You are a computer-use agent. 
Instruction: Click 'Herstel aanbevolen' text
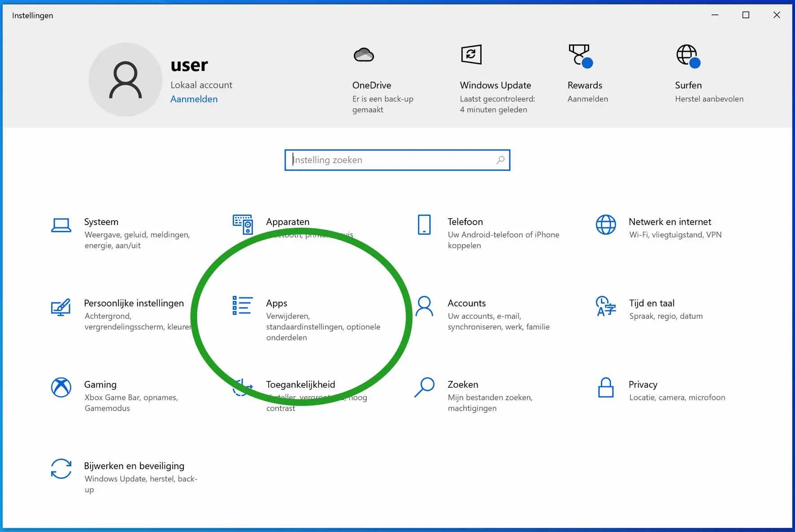(709, 99)
